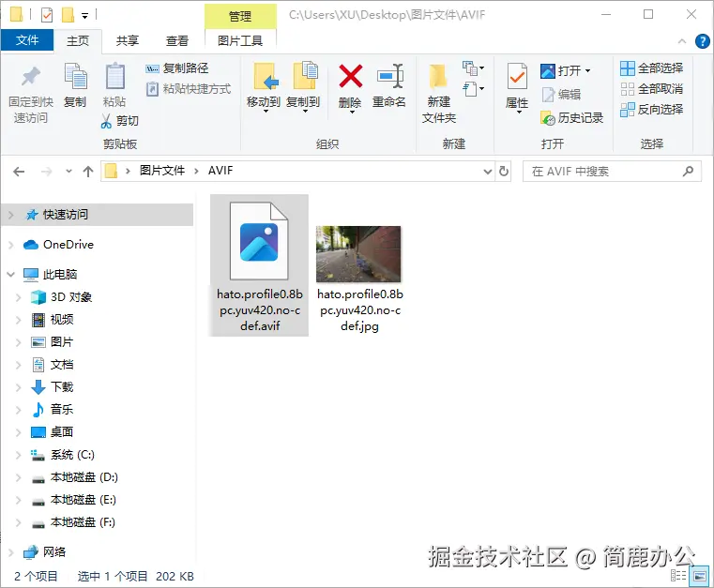Image resolution: width=714 pixels, height=588 pixels.
Task: Click Copy Path (复制路径)
Action: click(177, 68)
